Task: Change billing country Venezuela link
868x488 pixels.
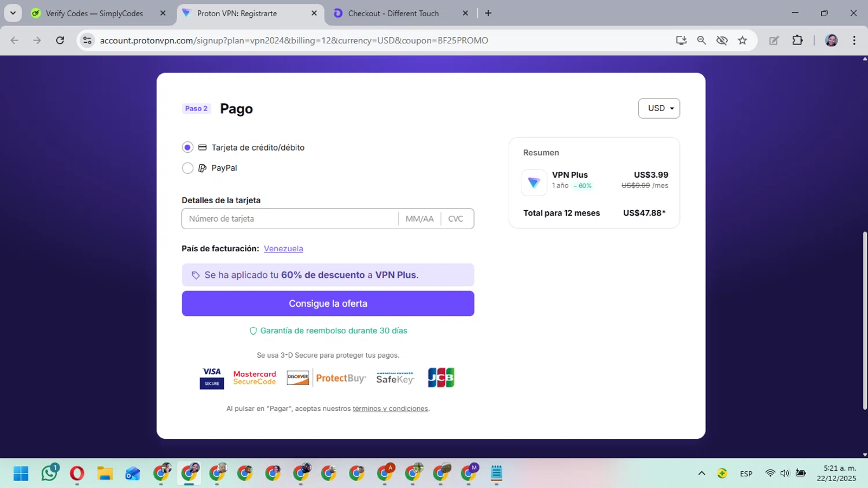Action: [x=284, y=248]
